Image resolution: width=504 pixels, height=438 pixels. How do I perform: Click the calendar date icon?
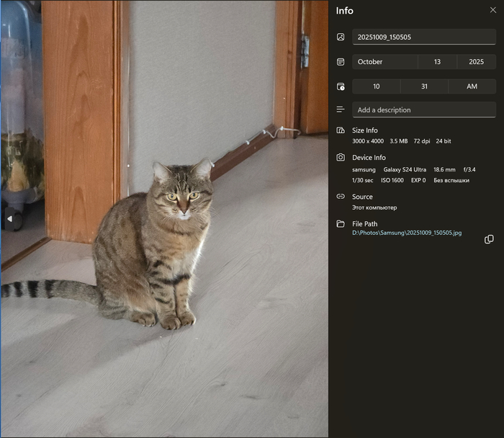(x=341, y=62)
